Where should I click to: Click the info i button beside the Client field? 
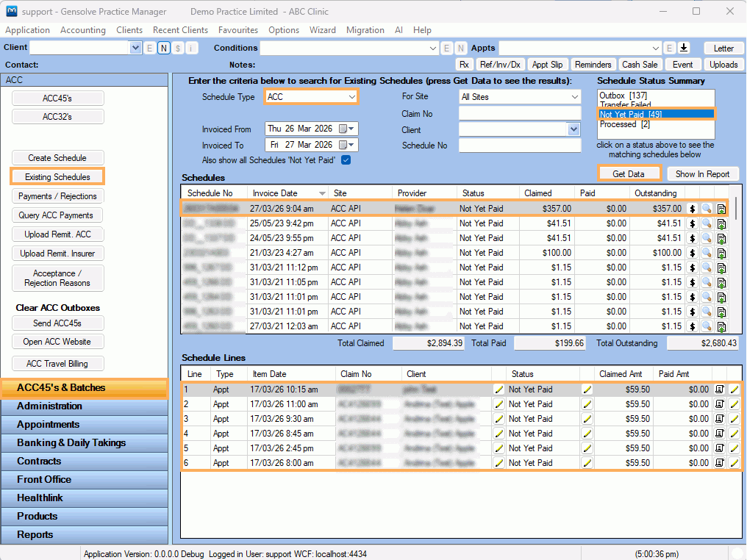pyautogui.click(x=191, y=48)
